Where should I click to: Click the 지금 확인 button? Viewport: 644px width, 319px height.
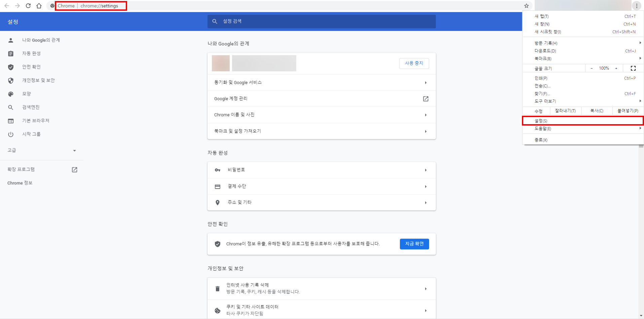(414, 244)
